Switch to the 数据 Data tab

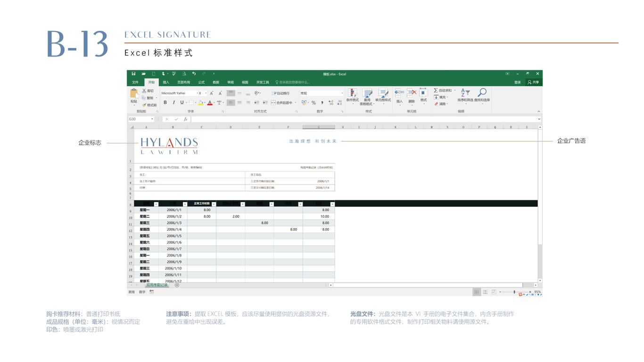coord(216,82)
